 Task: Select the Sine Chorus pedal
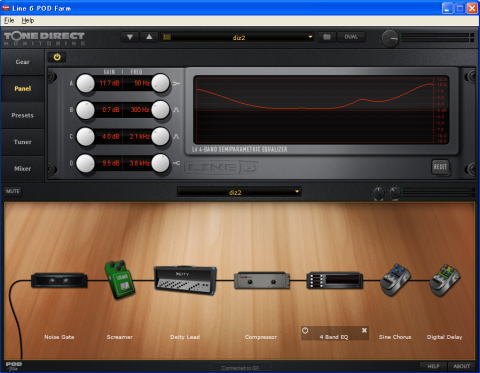(x=396, y=280)
